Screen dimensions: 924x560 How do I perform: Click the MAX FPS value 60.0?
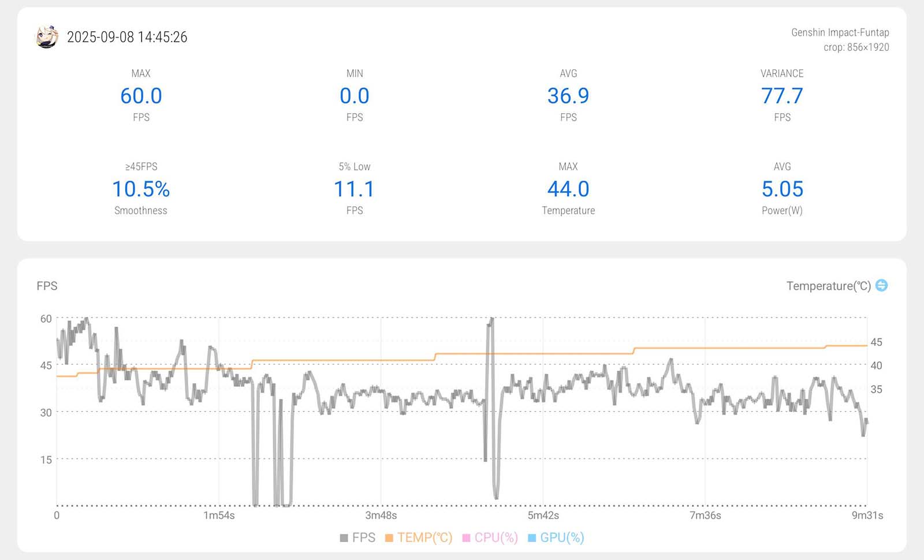[141, 96]
